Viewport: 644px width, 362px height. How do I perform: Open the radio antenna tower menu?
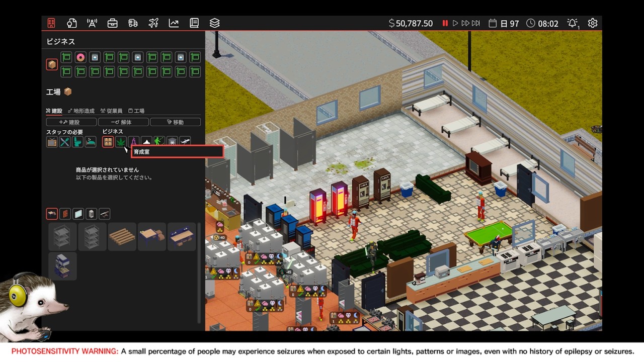pyautogui.click(x=92, y=23)
